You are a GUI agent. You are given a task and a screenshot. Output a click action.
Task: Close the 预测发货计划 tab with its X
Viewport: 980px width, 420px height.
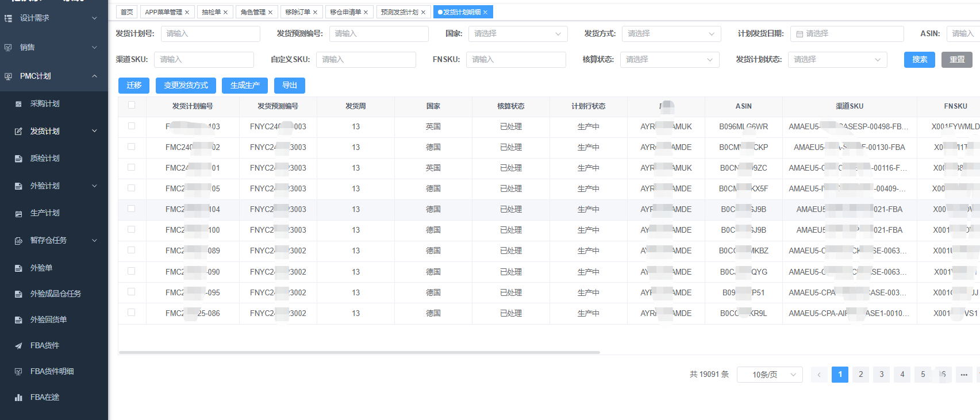pos(424,12)
